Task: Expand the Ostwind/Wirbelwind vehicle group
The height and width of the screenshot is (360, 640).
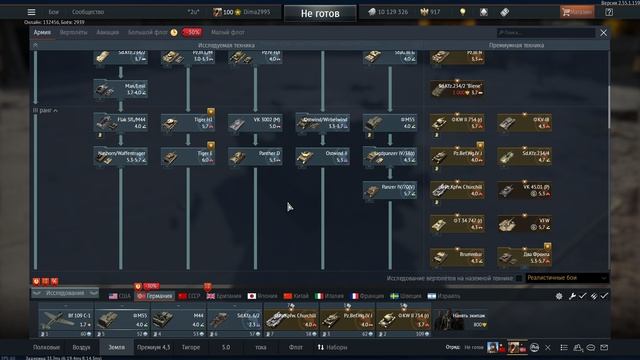Action: click(322, 122)
